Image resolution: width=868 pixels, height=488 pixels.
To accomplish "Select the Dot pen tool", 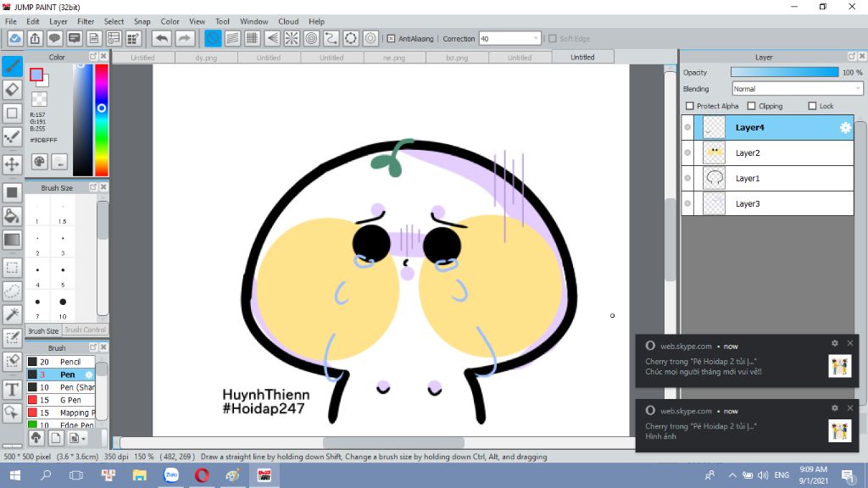I will [12, 136].
